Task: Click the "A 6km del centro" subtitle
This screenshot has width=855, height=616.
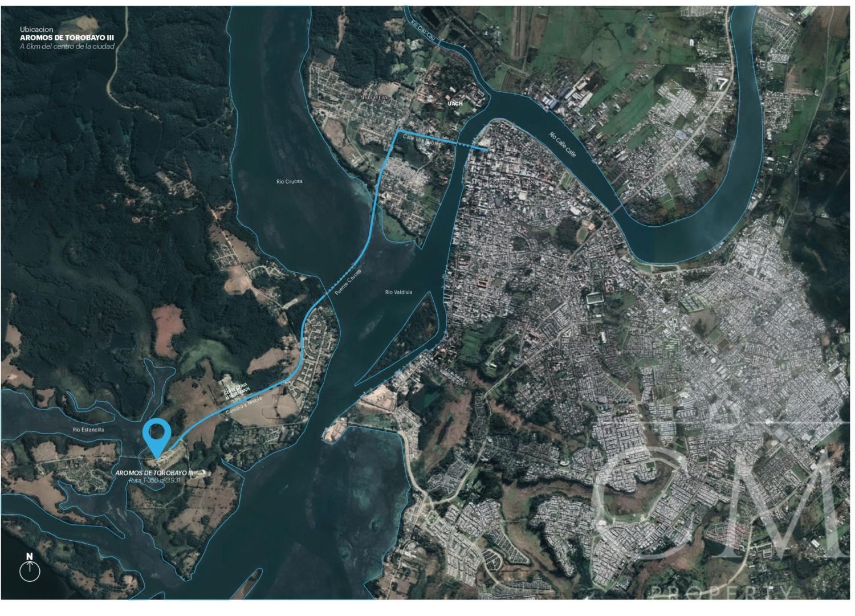Action: coord(67,46)
